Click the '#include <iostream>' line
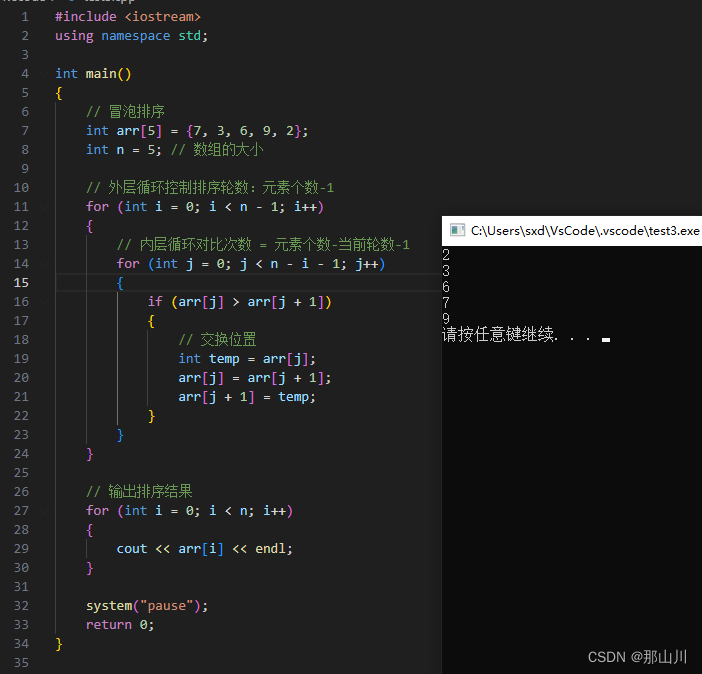702x674 pixels. coord(128,17)
